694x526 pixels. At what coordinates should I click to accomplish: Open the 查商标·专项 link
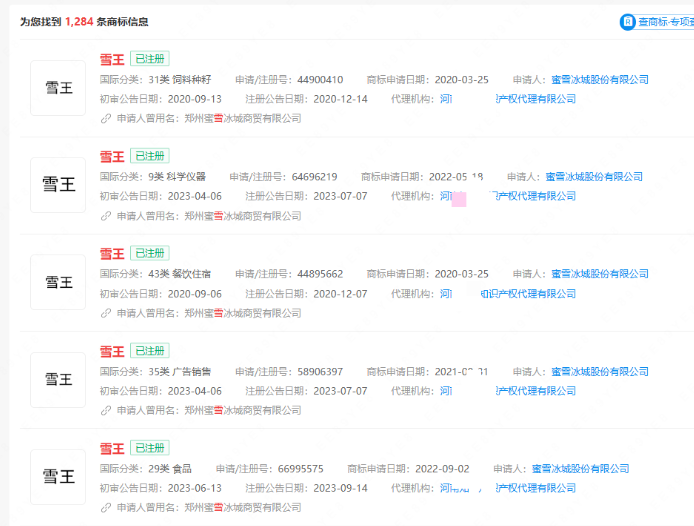coord(666,22)
